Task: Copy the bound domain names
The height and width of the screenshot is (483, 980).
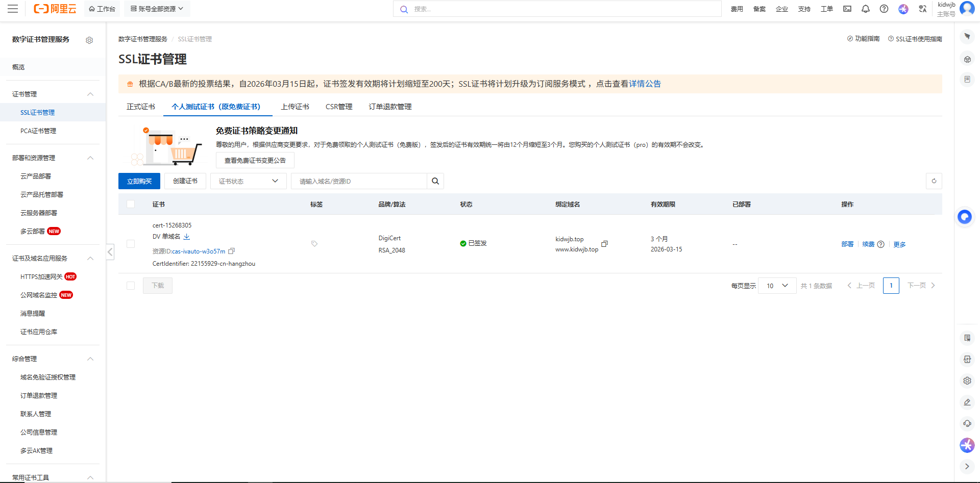Action: click(x=604, y=244)
